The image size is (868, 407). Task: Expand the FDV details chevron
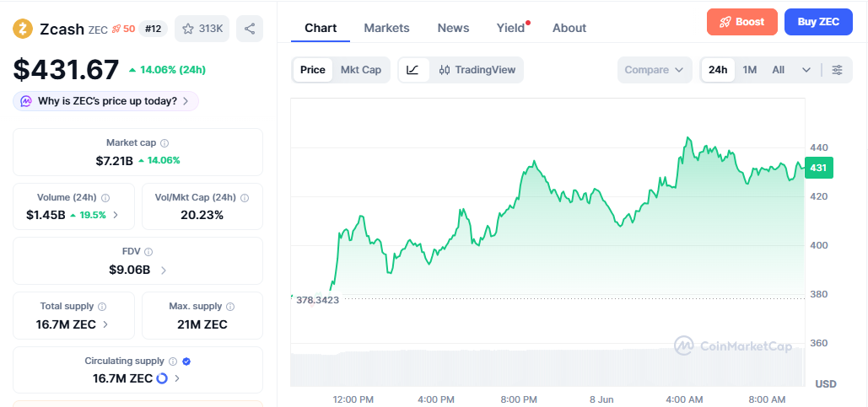coord(164,270)
